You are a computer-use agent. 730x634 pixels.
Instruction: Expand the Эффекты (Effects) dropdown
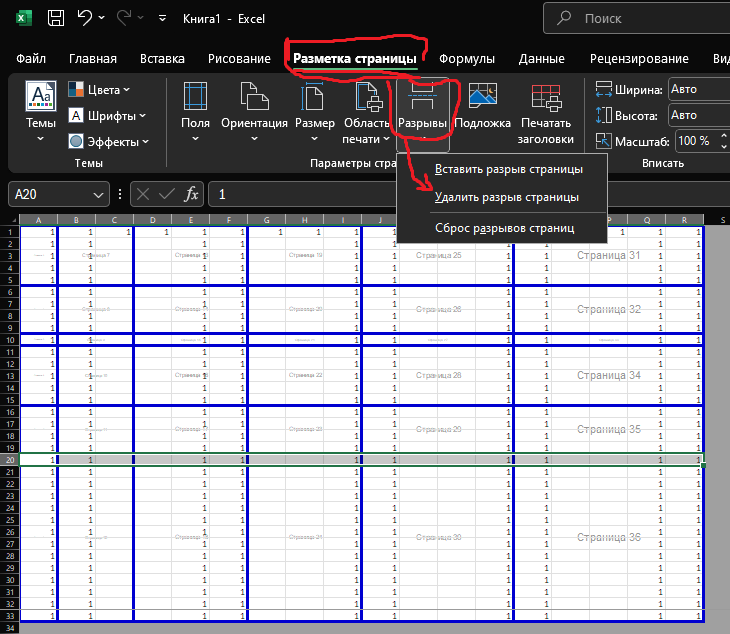point(107,141)
